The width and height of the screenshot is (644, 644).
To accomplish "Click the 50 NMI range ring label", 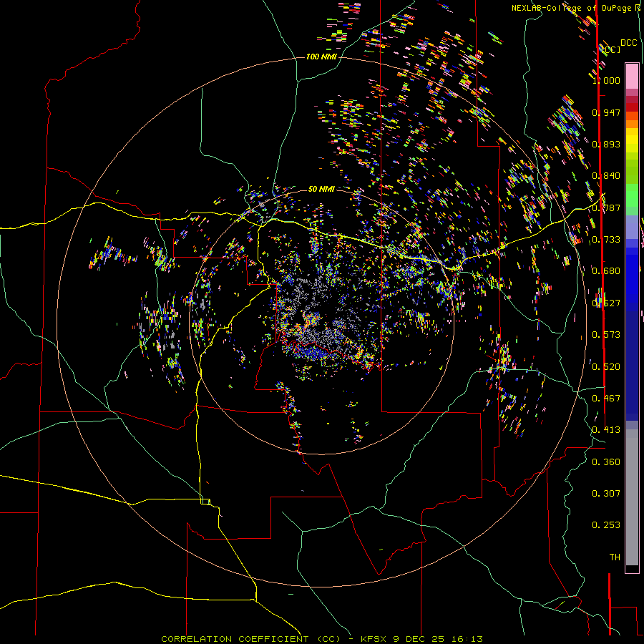I will pyautogui.click(x=321, y=189).
